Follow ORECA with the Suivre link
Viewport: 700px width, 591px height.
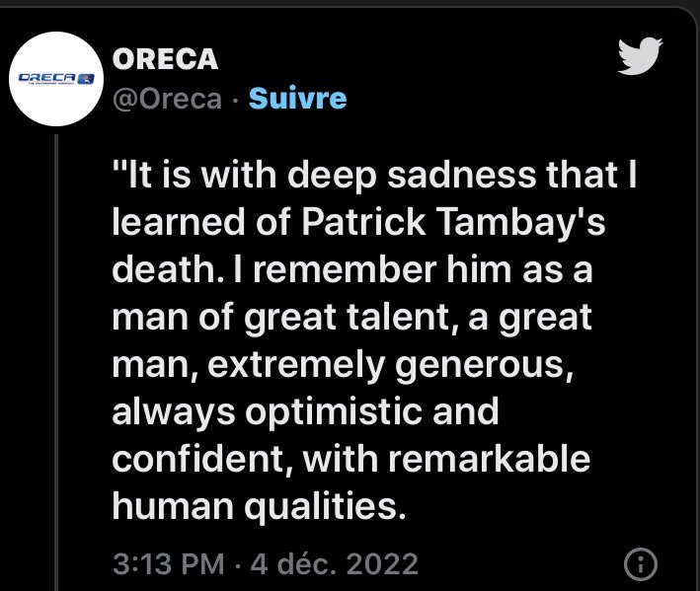point(297,99)
